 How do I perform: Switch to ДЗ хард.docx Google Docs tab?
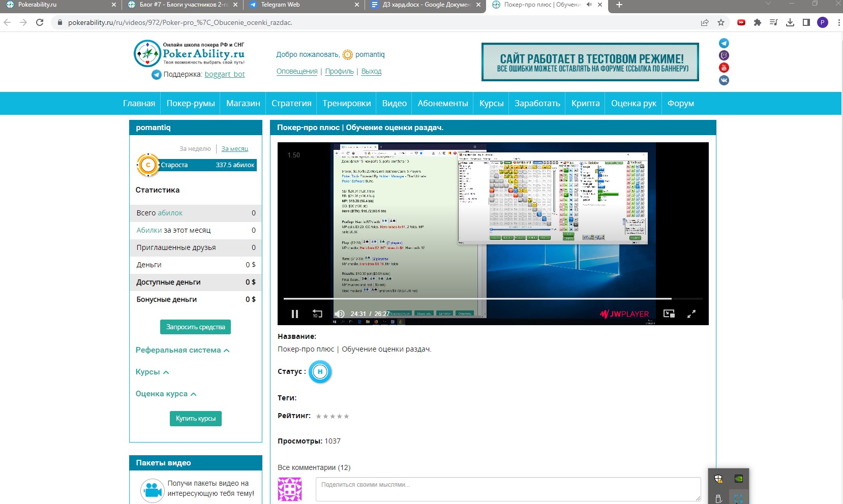click(x=426, y=5)
